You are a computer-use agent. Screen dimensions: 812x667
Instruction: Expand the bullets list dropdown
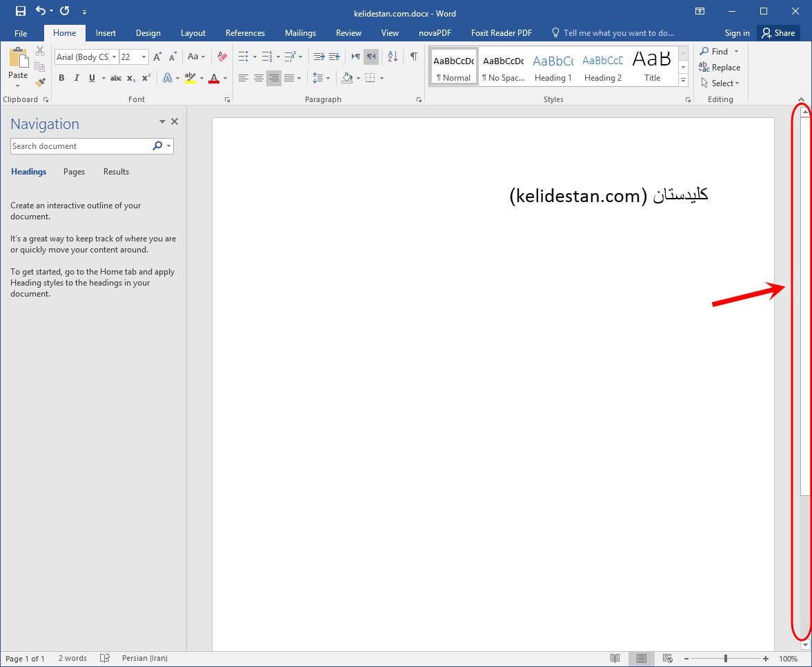[x=255, y=57]
